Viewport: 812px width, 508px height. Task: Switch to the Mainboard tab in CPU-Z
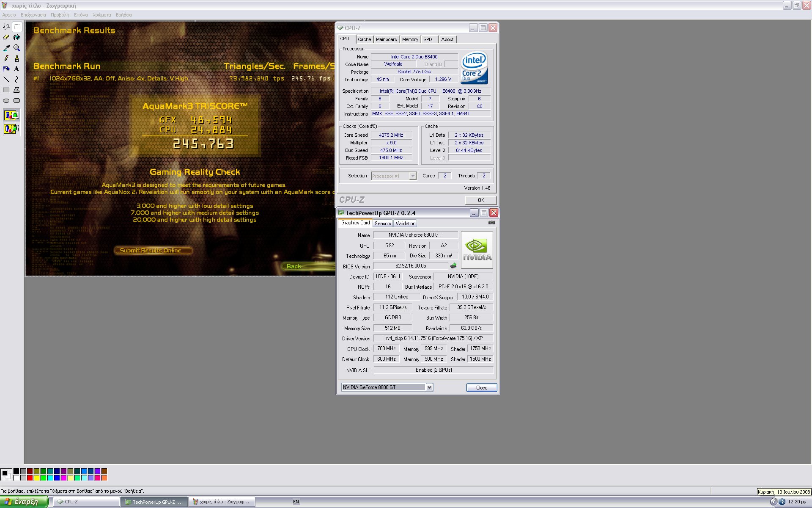[387, 39]
